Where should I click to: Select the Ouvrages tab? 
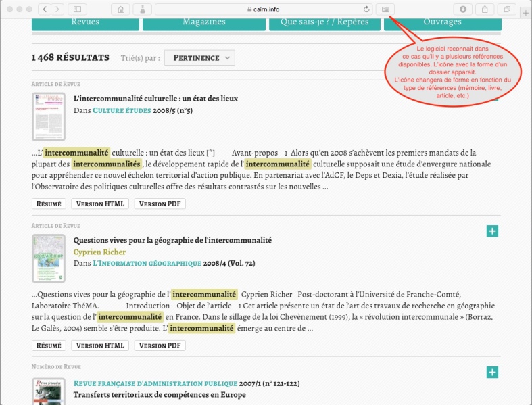443,22
